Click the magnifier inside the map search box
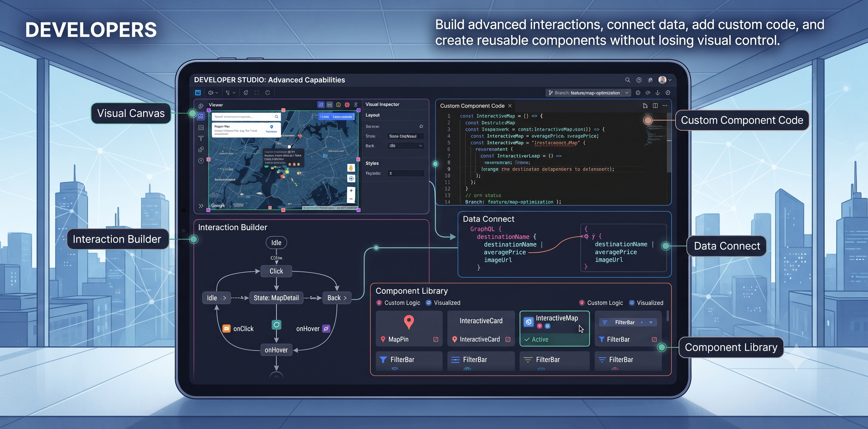868x429 pixels. coord(277,116)
